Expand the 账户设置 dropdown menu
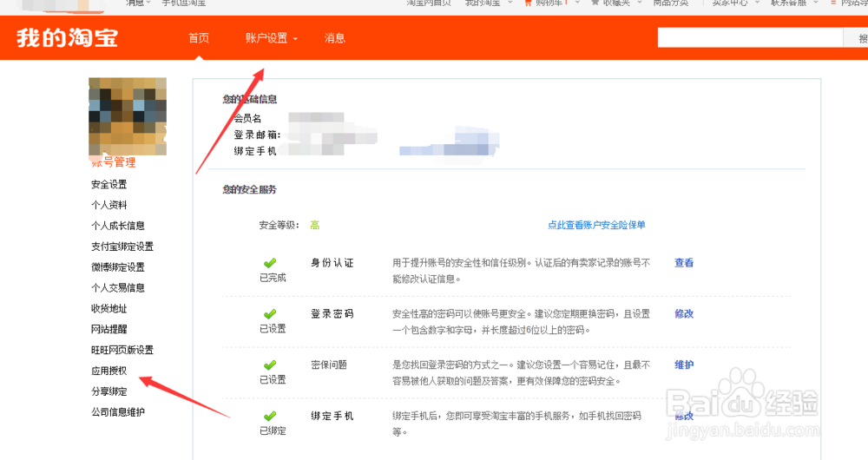 click(271, 37)
